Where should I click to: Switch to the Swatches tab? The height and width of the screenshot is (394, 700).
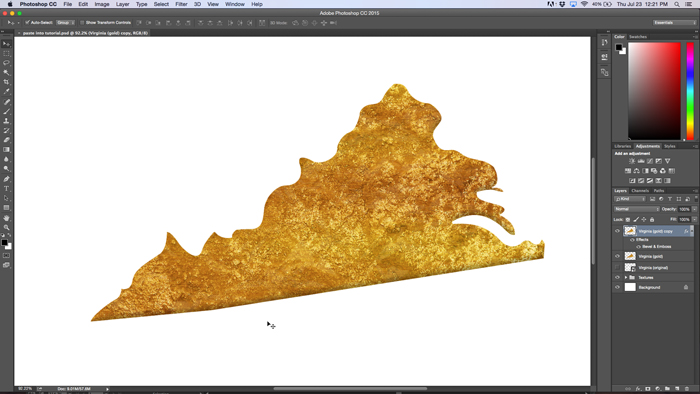(638, 37)
